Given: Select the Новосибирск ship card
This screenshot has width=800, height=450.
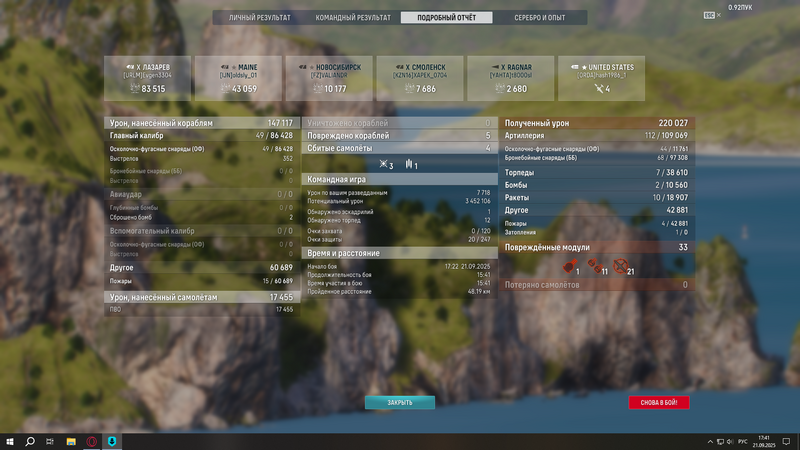Looking at the screenshot, I should pos(329,78).
